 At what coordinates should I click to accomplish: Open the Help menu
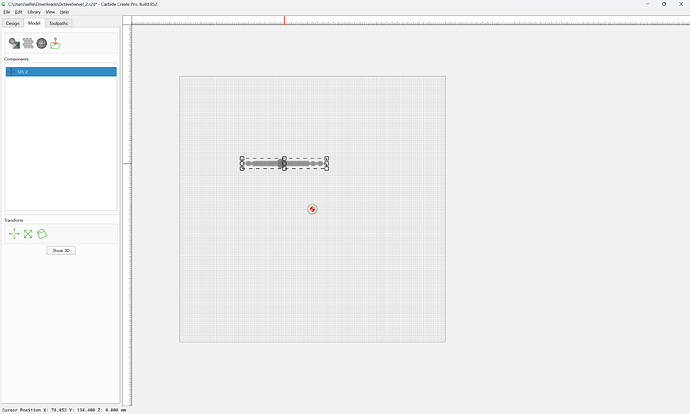tap(64, 12)
